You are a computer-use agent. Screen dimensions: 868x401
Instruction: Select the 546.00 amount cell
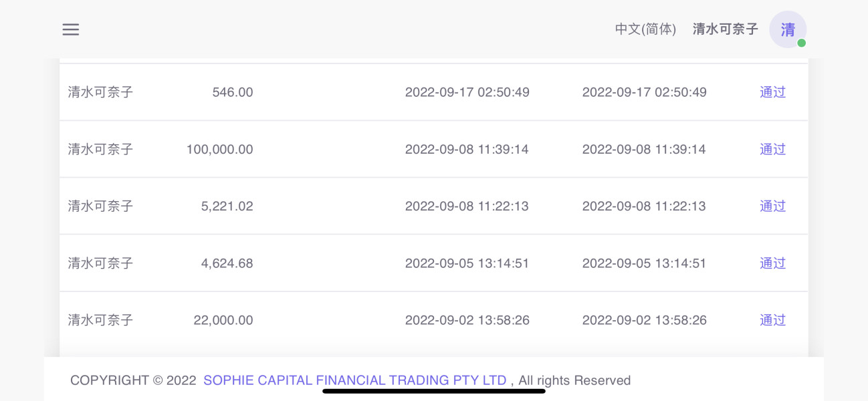pos(233,92)
